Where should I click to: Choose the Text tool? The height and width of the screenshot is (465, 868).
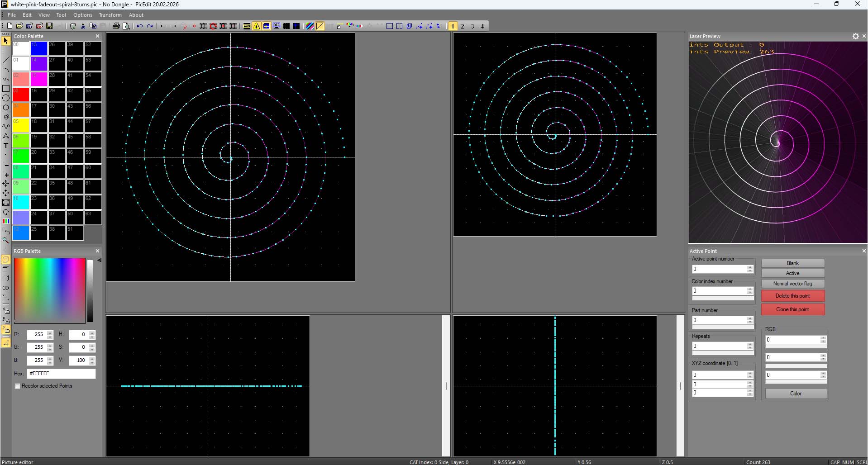(6, 146)
